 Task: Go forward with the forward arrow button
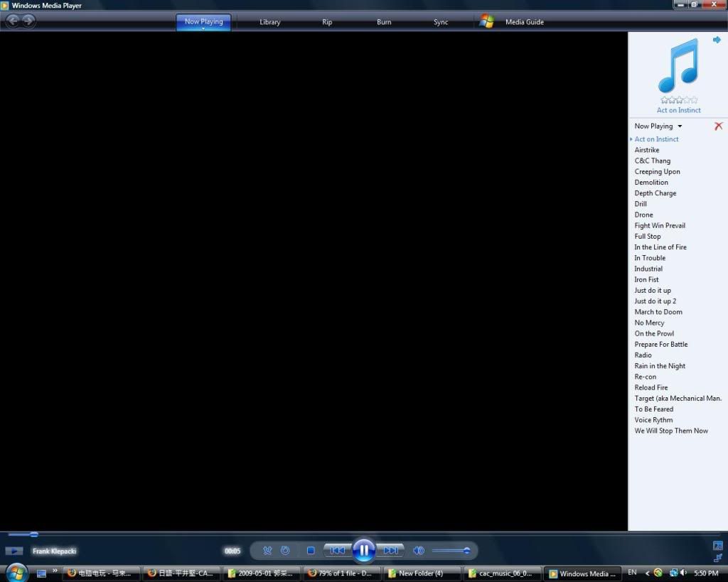tap(28, 21)
